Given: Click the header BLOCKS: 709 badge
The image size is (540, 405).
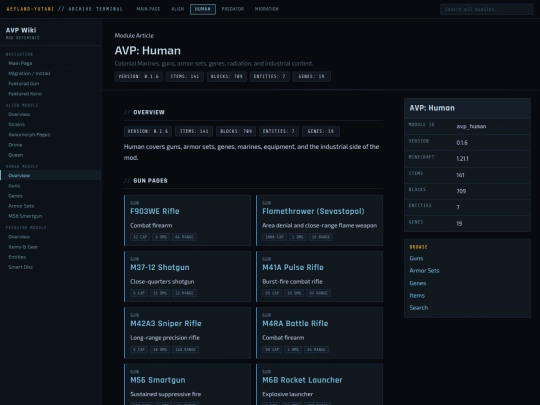Looking at the screenshot, I should (x=227, y=76).
